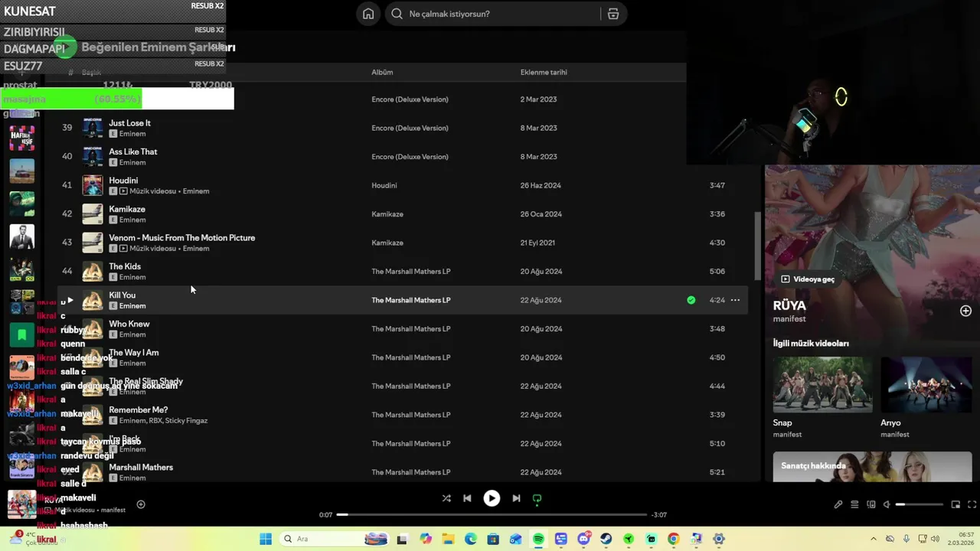The height and width of the screenshot is (551, 980).
Task: Open the lyrics microphone icon in the player bar
Action: pos(838,504)
